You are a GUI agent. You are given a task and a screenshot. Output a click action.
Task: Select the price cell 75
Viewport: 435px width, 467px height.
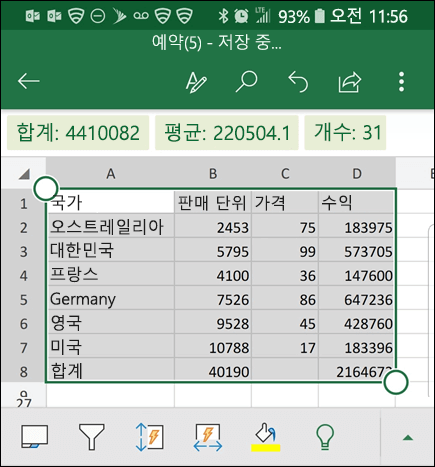[285, 226]
